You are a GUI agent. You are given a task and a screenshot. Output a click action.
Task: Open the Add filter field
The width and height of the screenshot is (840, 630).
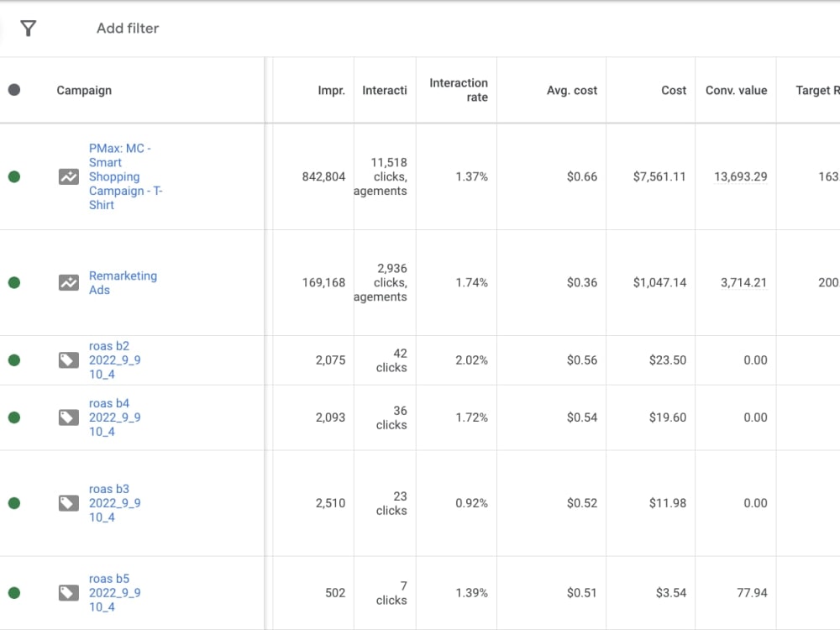pos(128,29)
